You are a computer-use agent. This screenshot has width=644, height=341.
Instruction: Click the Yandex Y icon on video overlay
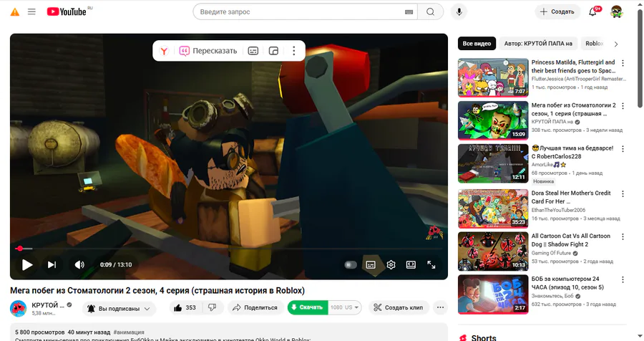pyautogui.click(x=164, y=51)
